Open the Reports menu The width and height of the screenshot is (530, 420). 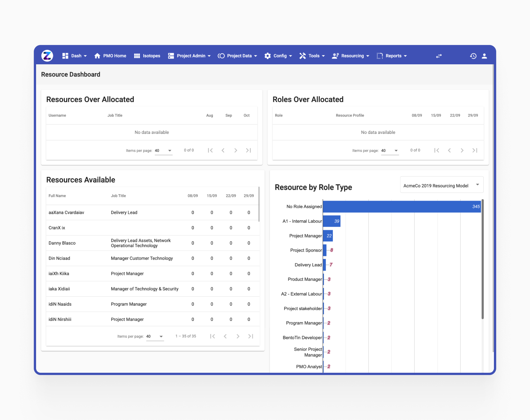(392, 56)
